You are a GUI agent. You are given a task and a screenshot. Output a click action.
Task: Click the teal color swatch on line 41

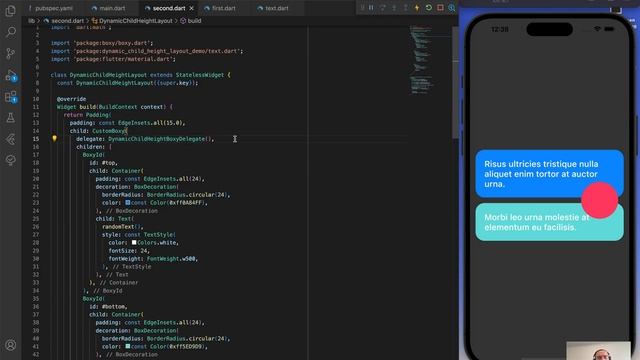[x=128, y=346]
